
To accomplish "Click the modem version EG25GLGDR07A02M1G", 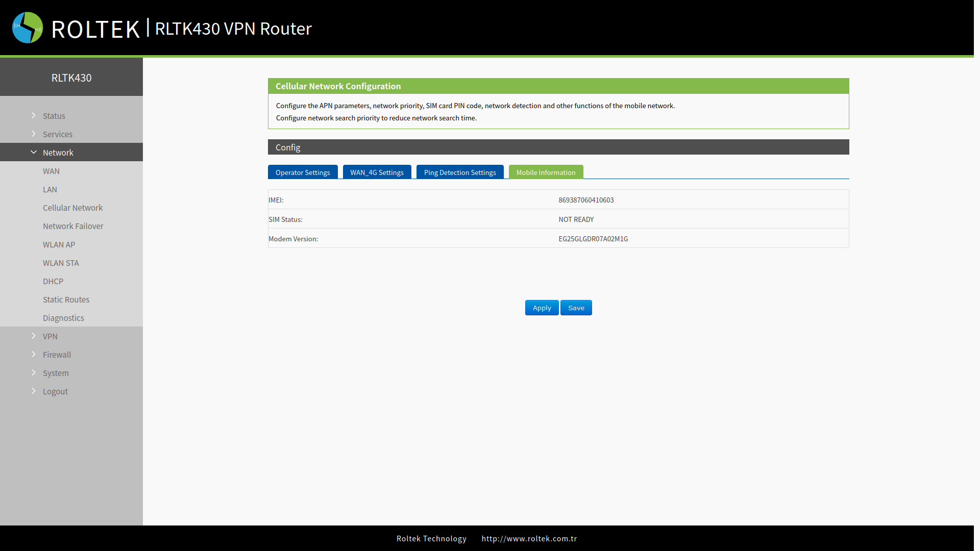I will (593, 239).
